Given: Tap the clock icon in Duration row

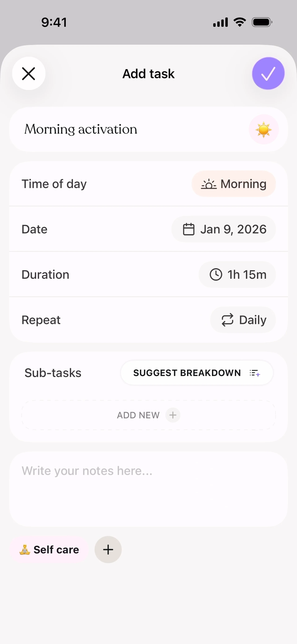Looking at the screenshot, I should pyautogui.click(x=216, y=275).
